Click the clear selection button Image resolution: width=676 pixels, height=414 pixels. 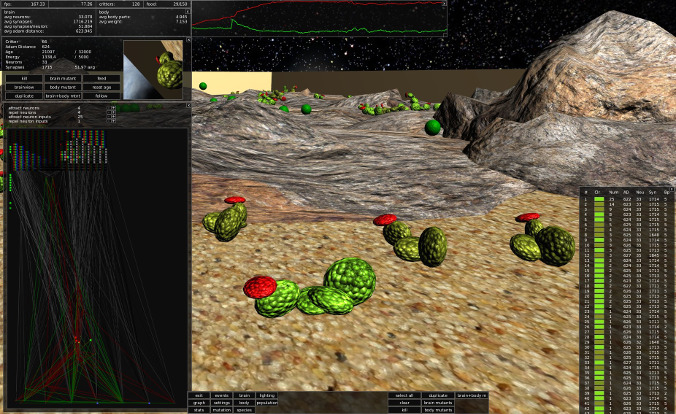[405, 403]
